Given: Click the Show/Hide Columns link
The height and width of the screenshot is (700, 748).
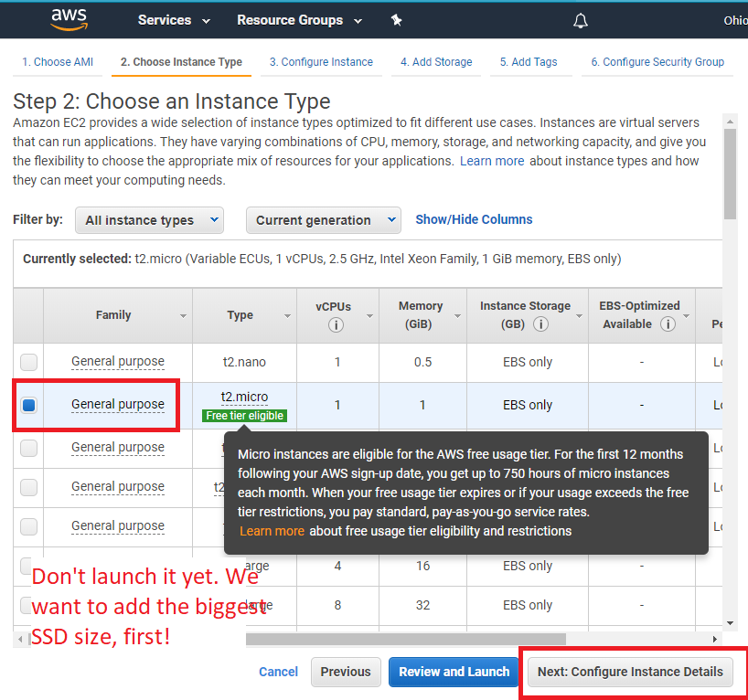Looking at the screenshot, I should tap(474, 219).
